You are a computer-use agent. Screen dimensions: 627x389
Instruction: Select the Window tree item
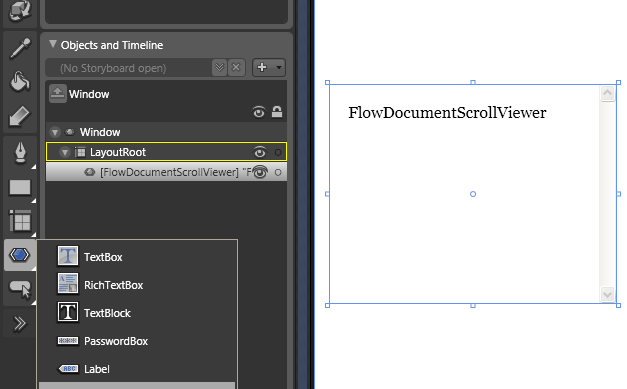point(100,132)
